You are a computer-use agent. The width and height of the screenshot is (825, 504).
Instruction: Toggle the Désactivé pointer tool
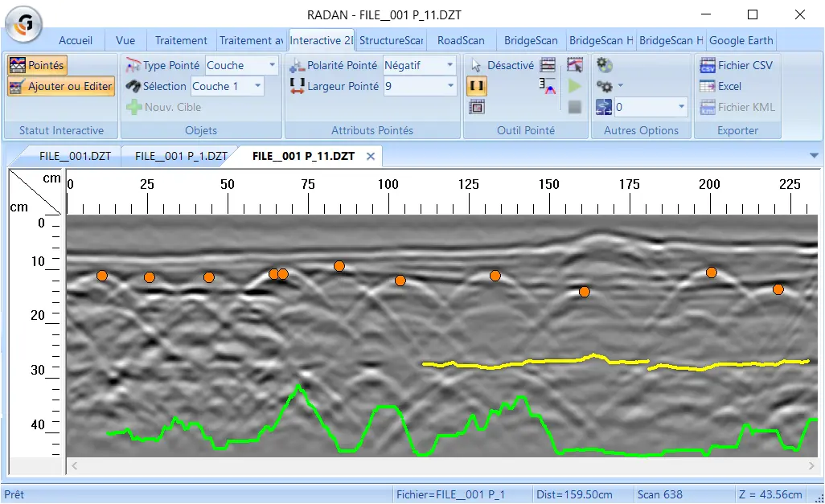tap(502, 65)
